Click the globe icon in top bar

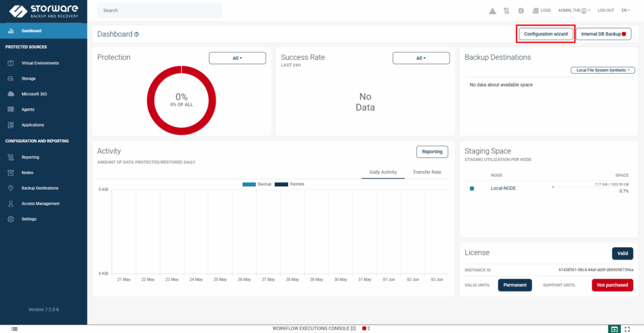click(x=521, y=11)
